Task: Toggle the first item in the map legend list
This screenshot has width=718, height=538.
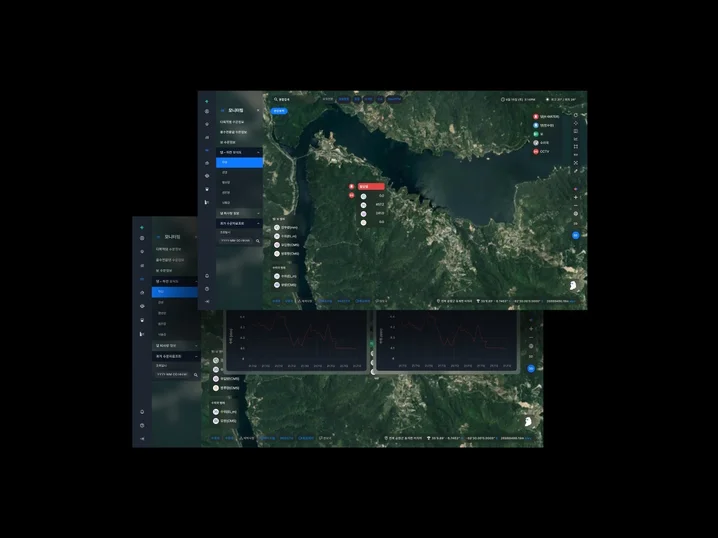Action: 535,117
